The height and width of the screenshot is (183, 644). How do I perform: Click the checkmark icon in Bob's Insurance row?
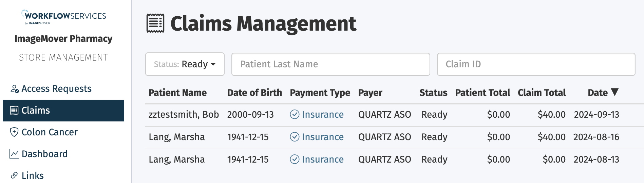[x=295, y=114]
